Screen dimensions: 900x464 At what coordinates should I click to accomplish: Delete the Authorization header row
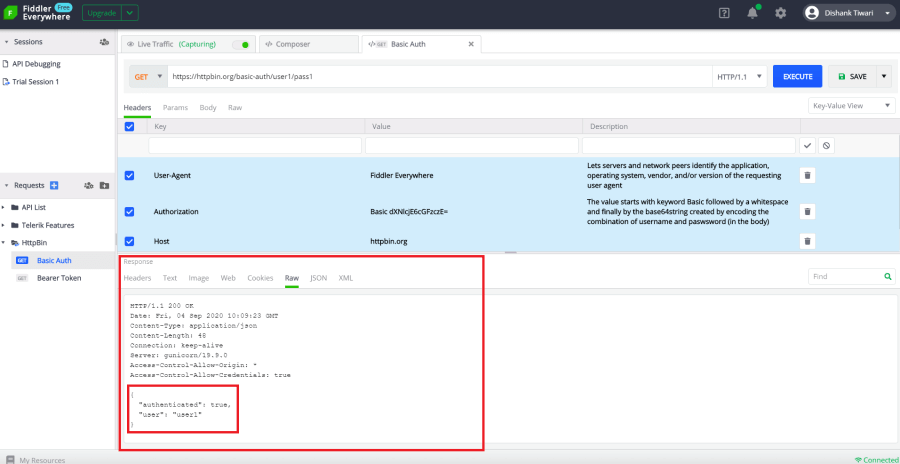807,212
